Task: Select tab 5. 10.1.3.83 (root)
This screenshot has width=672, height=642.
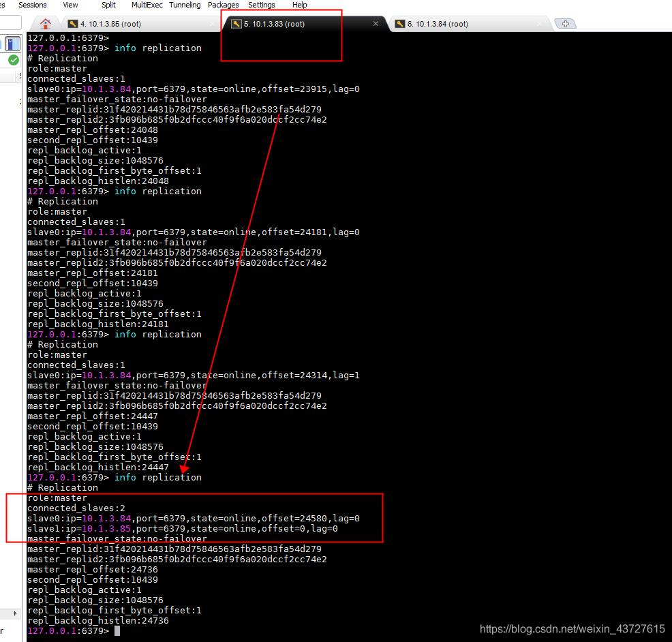Action: 304,24
